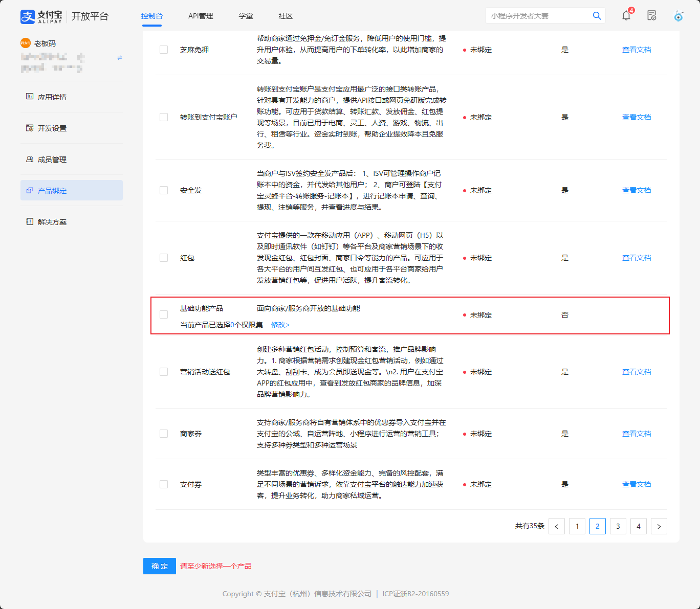The height and width of the screenshot is (609, 700).
Task: Focus the 小程序开发者大赛 search field
Action: click(x=537, y=16)
